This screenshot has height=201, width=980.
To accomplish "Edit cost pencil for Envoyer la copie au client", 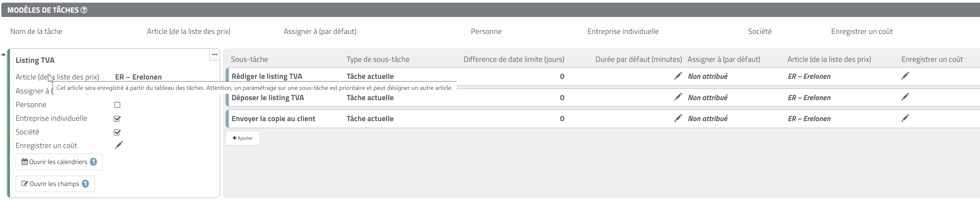I will tap(905, 118).
